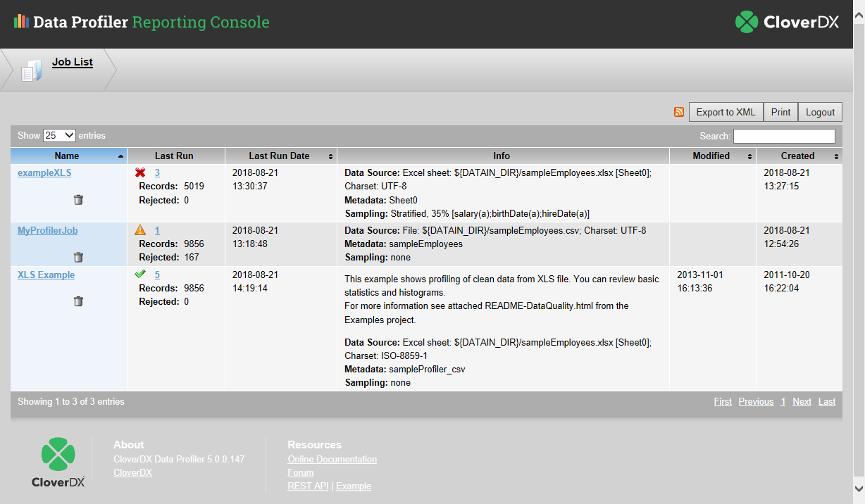Sort table by Created column
The height and width of the screenshot is (504, 865).
798,156
